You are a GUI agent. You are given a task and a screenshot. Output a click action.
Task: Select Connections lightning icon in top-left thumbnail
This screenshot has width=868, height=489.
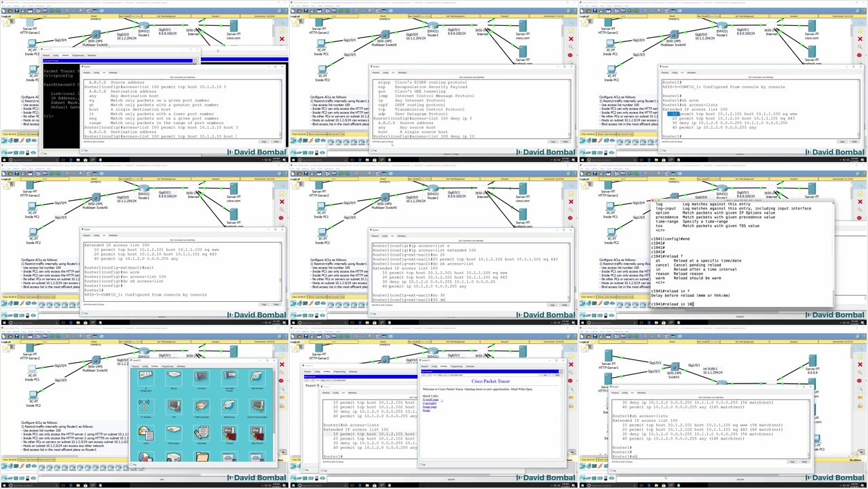pos(22,140)
